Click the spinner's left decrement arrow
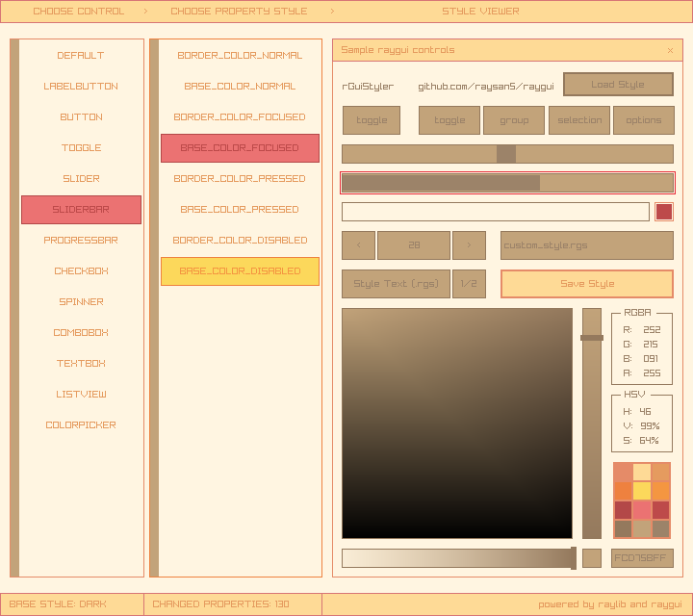 pyautogui.click(x=358, y=245)
